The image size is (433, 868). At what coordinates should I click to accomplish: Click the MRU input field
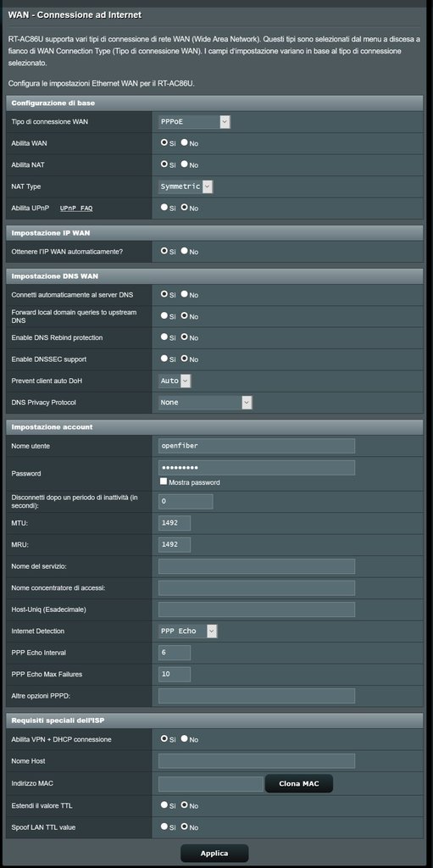[175, 545]
